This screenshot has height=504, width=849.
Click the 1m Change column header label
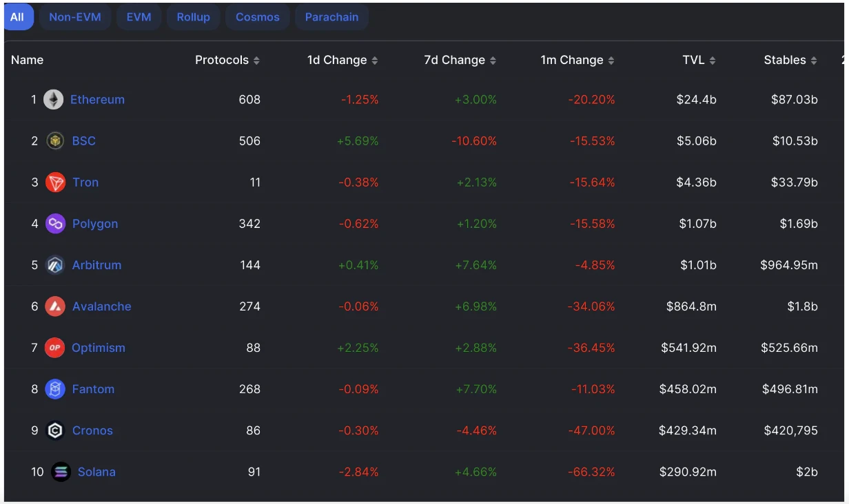(x=572, y=60)
